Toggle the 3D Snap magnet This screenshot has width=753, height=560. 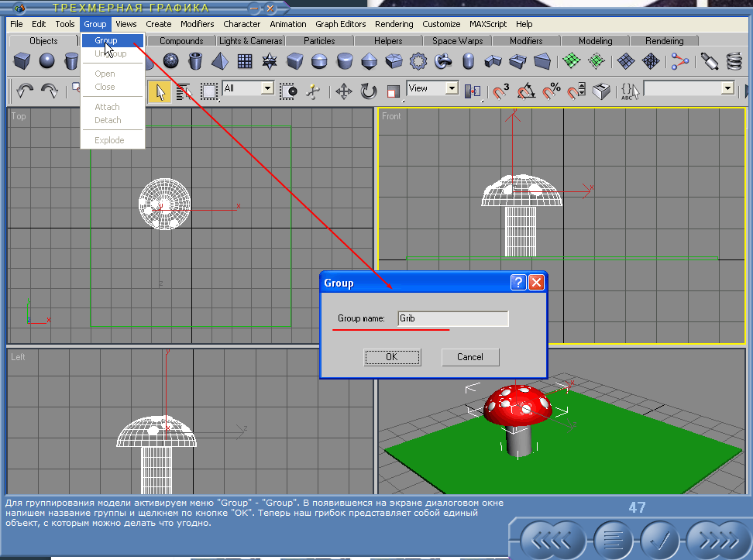(x=500, y=91)
